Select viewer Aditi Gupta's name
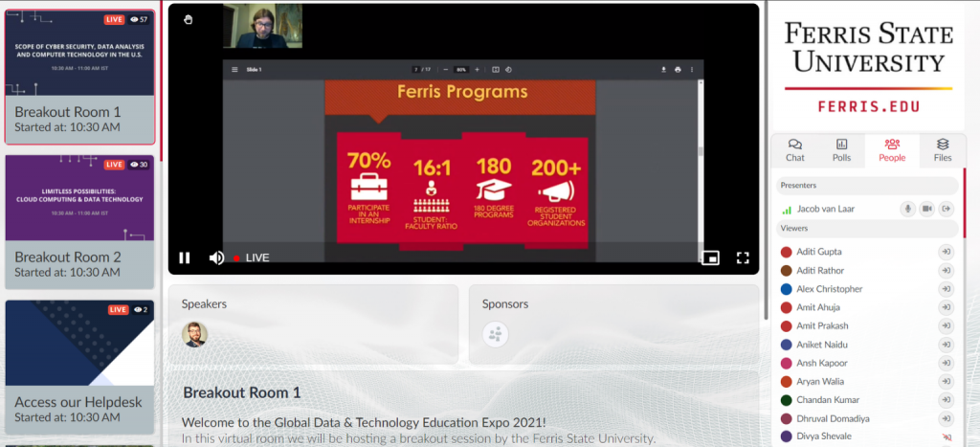Viewport: 980px width, 447px height. (819, 252)
